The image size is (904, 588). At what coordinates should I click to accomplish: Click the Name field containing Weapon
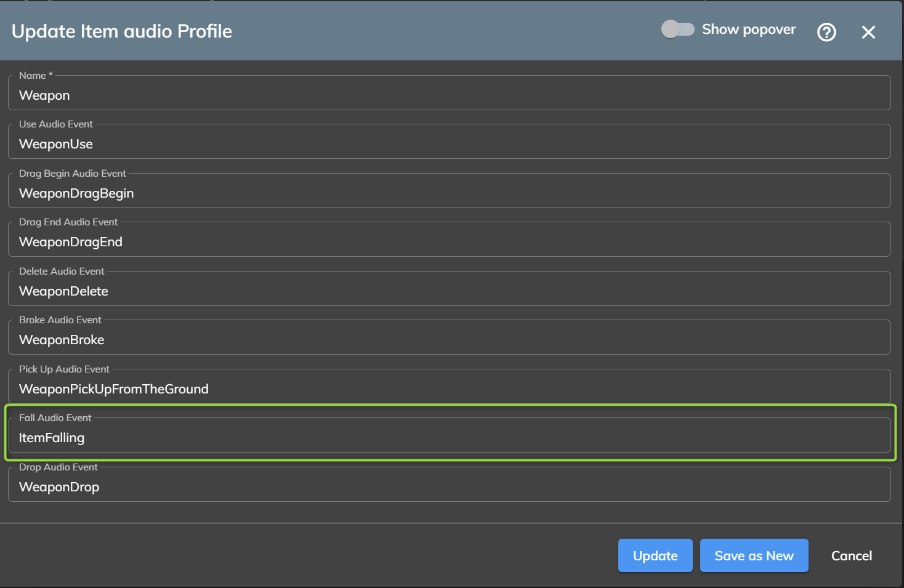pos(449,95)
